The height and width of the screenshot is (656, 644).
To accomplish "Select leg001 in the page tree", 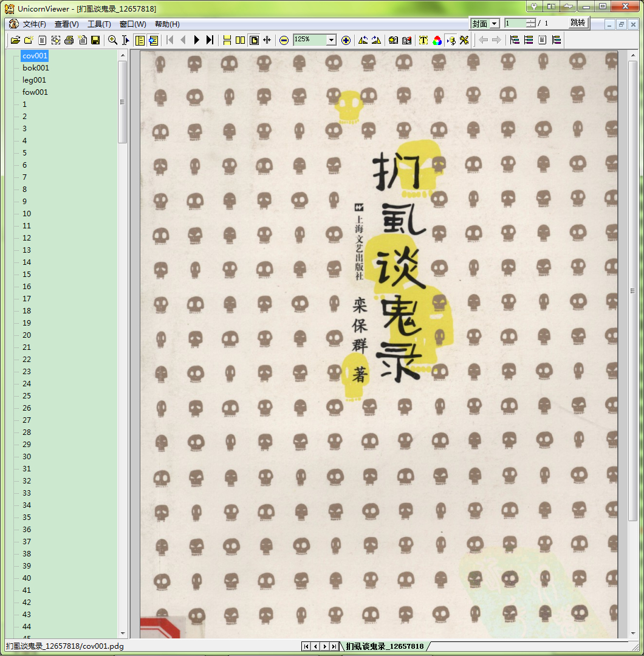I will 34,80.
